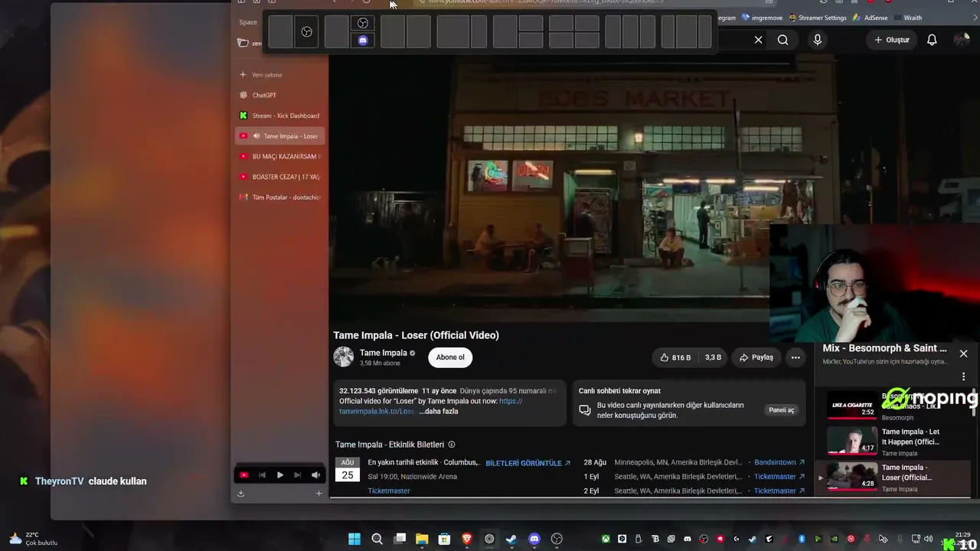
Task: Open the BOASTER CEZA? tab
Action: (x=280, y=177)
